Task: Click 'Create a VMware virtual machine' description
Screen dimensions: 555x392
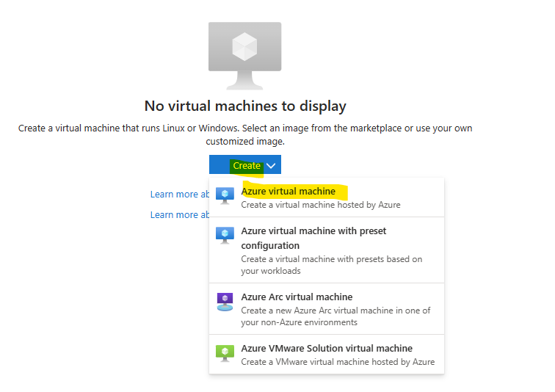Action: (x=338, y=362)
